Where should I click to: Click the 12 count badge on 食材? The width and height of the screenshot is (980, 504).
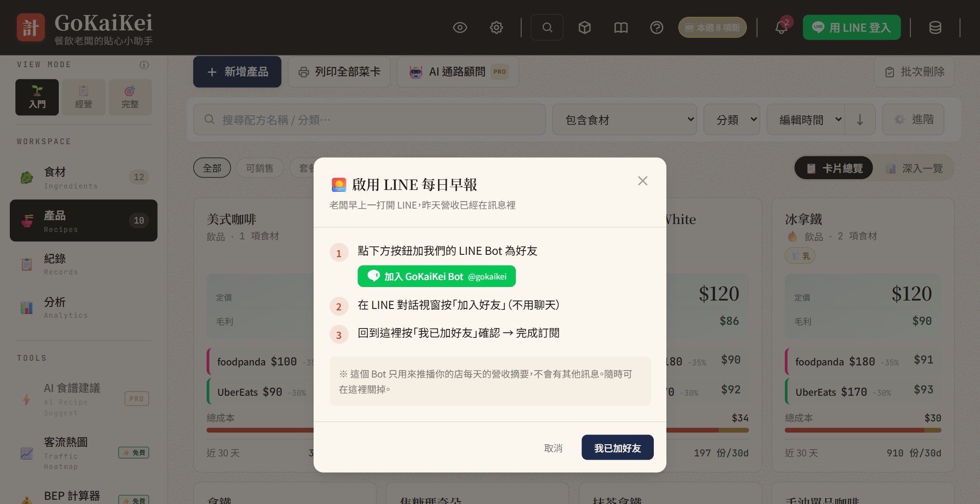coord(139,177)
